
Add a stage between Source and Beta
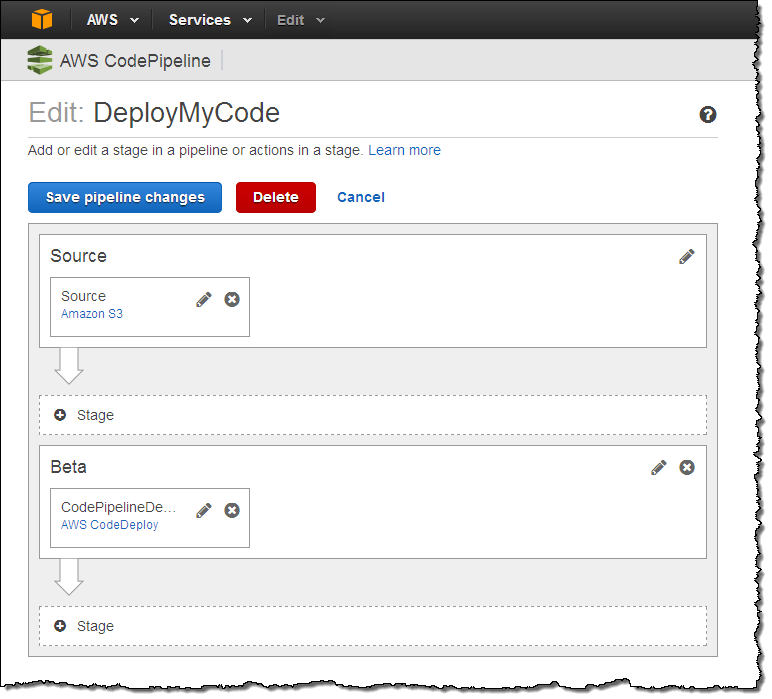85,415
